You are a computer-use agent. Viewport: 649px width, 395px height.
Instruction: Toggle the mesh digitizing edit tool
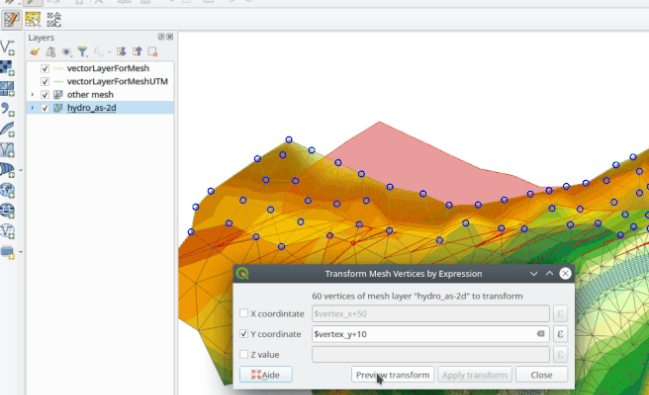coord(11,19)
